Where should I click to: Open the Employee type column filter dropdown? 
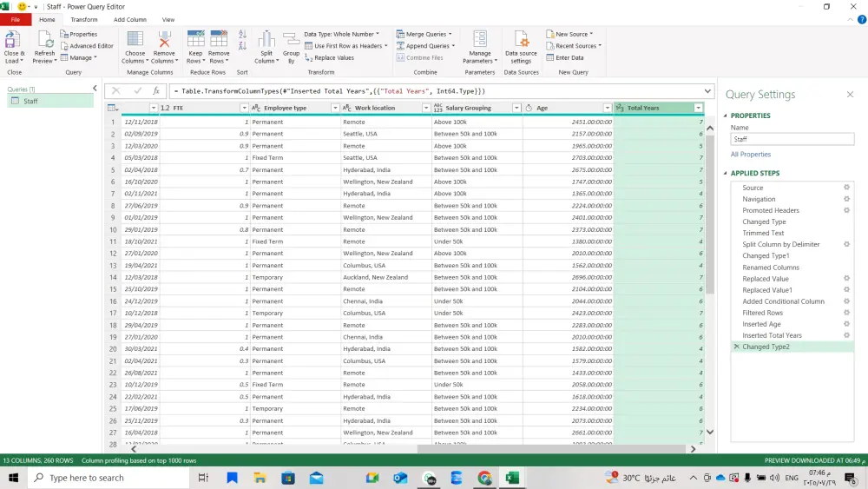[335, 108]
